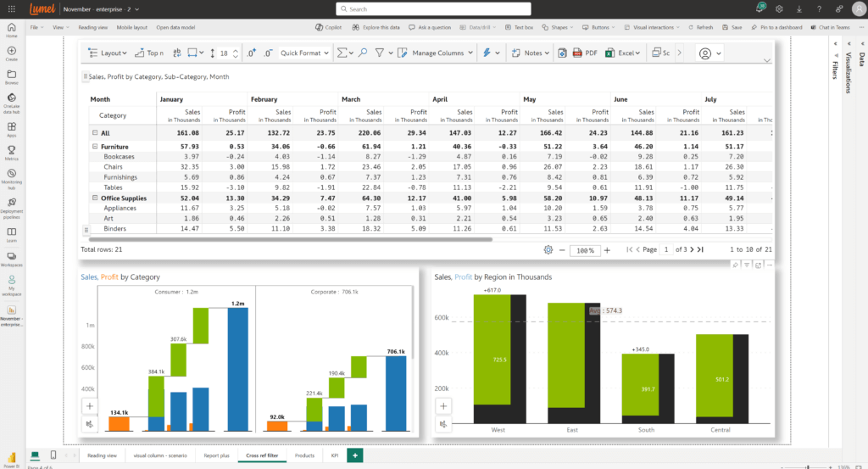Viewport: 868px width, 469px height.
Task: Click Refresh in ribbon
Action: (x=700, y=27)
